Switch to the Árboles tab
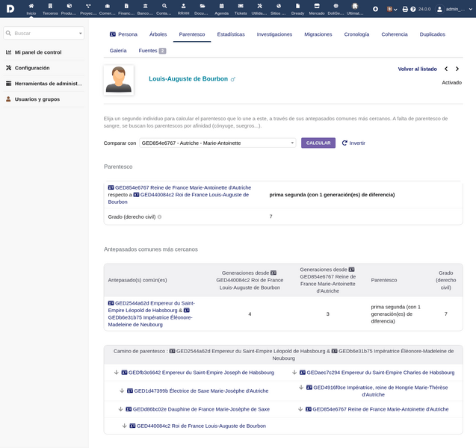This screenshot has height=448, width=476. pyautogui.click(x=158, y=34)
